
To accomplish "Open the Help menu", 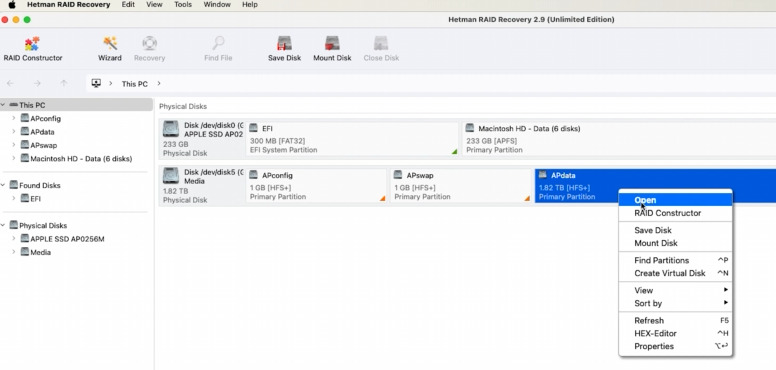I will click(x=249, y=4).
